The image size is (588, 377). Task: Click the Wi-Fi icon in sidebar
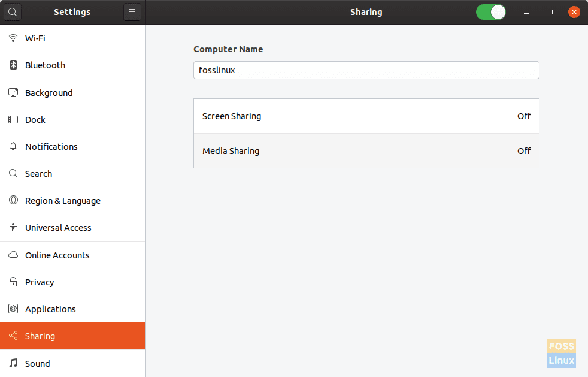coord(13,38)
